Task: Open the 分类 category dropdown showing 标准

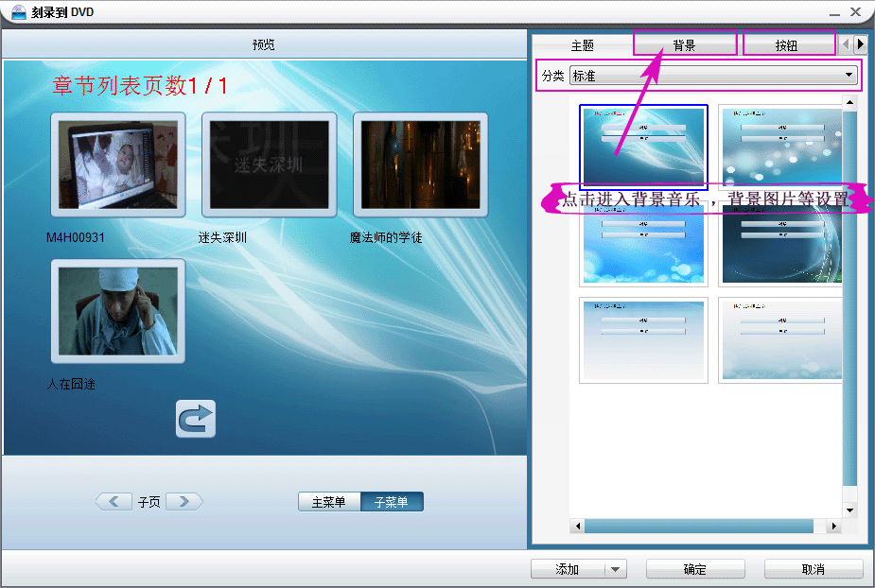Action: (848, 76)
